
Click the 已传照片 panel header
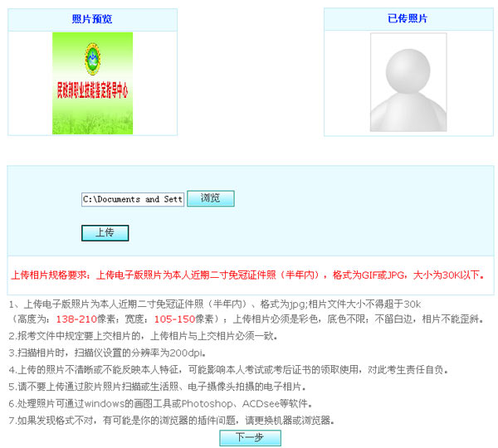tap(408, 19)
